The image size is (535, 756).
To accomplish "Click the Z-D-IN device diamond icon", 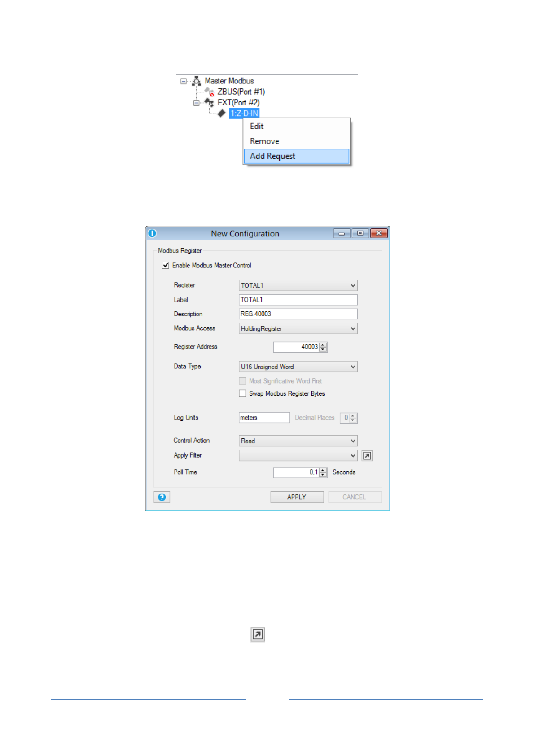I will click(x=222, y=113).
